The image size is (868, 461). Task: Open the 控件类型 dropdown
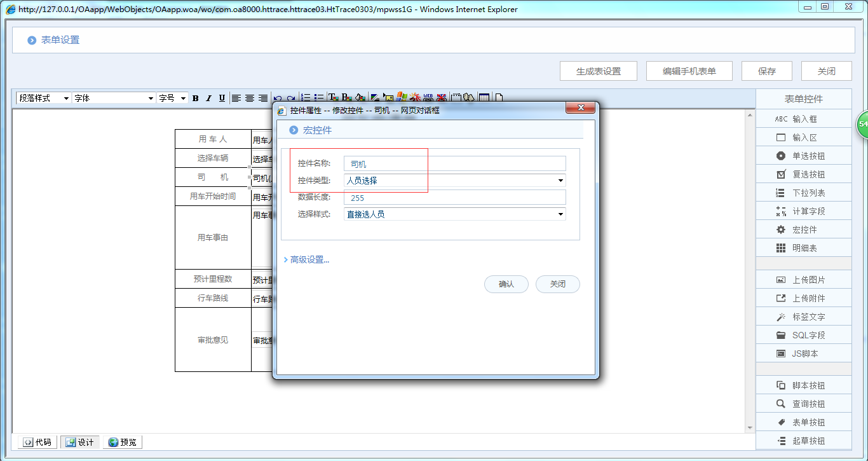pos(454,181)
